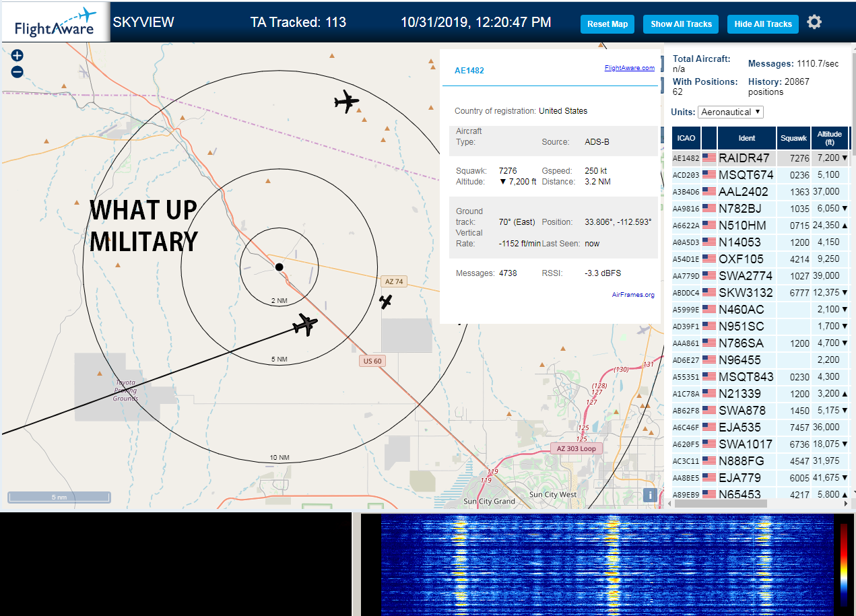Sort table by ICAO column header
The height and width of the screenshot is (616, 856).
pyautogui.click(x=686, y=138)
